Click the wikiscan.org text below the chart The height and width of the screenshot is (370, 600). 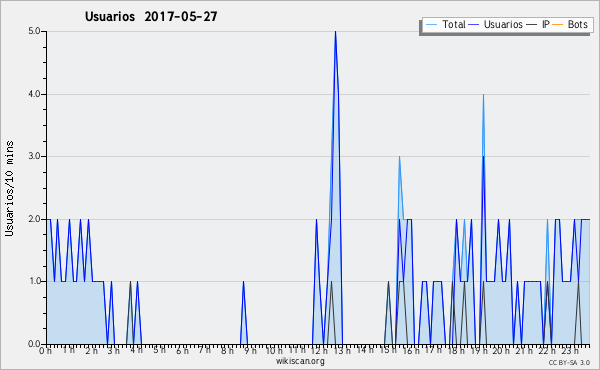(300, 361)
